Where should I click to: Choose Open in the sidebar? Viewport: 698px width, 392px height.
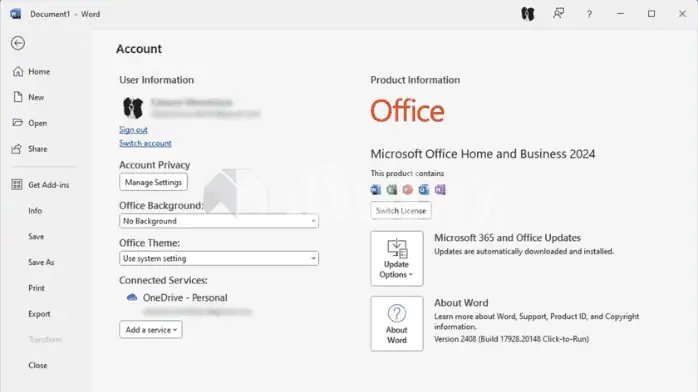tap(30, 123)
